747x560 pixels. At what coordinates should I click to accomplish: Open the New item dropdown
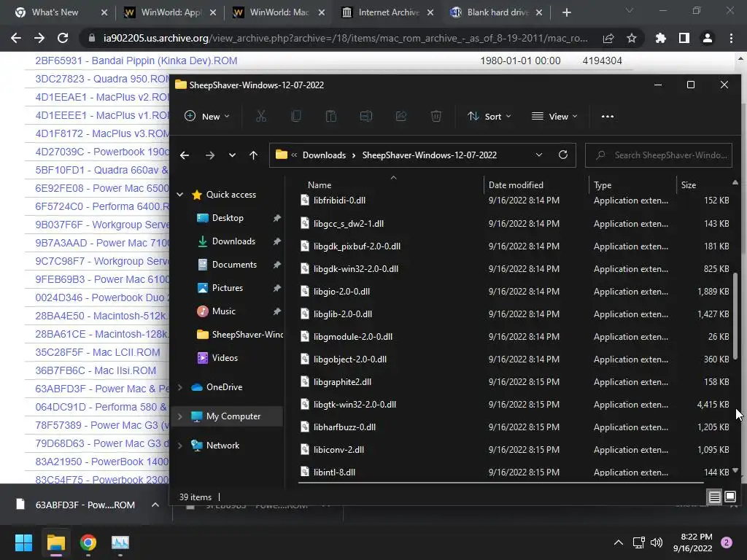pyautogui.click(x=207, y=116)
